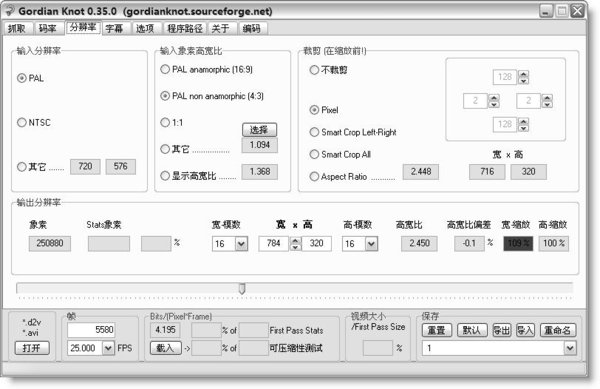Screen dimensions: 600x389
Task: Expand the FPS 25.000 dropdown
Action: [x=108, y=348]
